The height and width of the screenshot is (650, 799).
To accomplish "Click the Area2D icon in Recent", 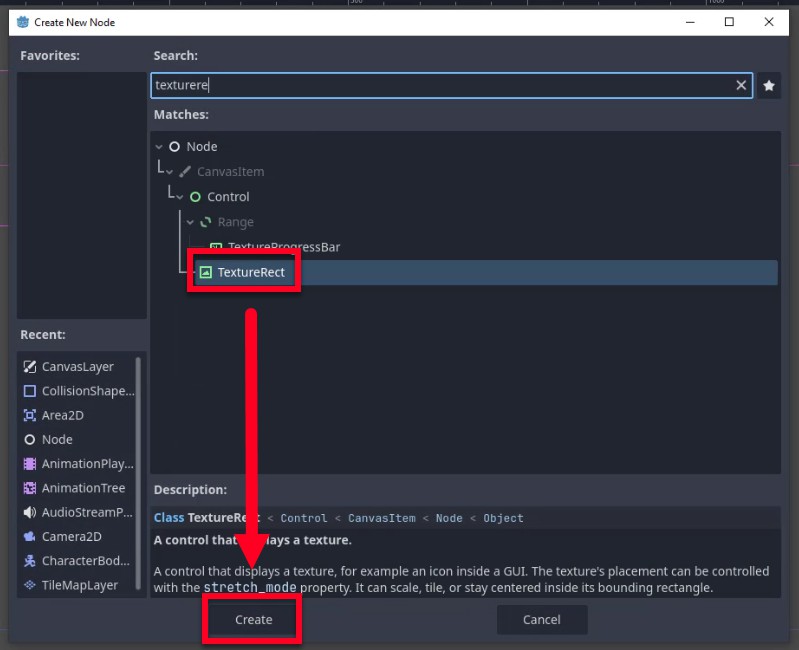I will [30, 415].
